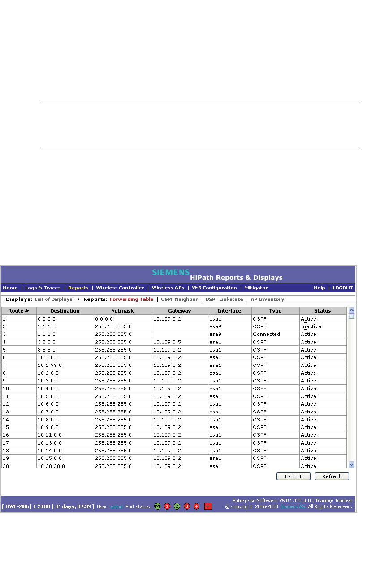Select destination 10.13.0.0 cell

point(65,443)
